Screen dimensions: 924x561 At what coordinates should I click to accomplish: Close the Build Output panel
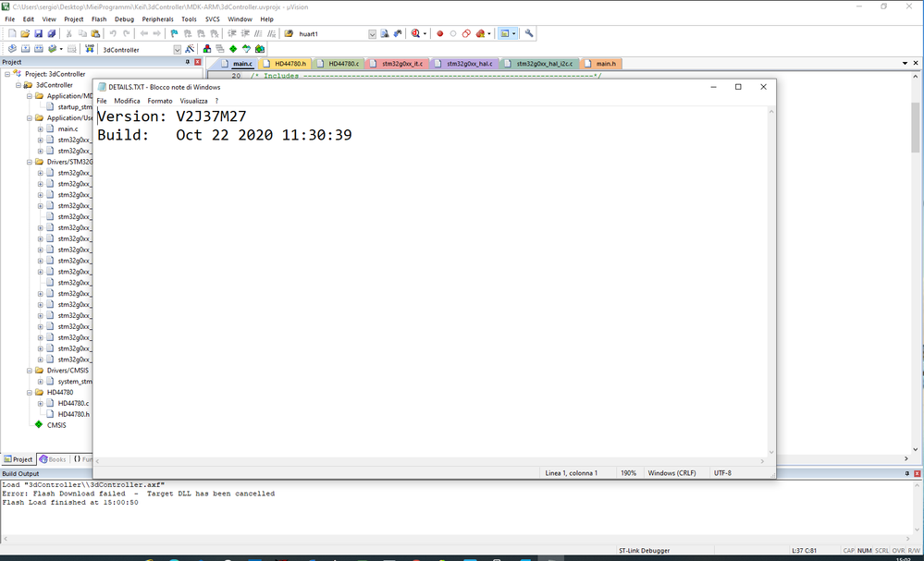point(918,473)
